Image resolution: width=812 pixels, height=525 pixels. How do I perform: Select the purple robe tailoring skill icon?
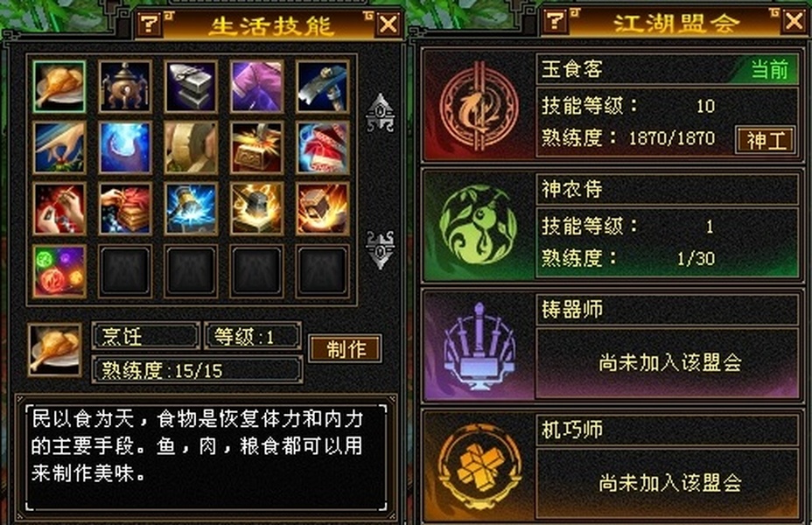click(x=257, y=87)
